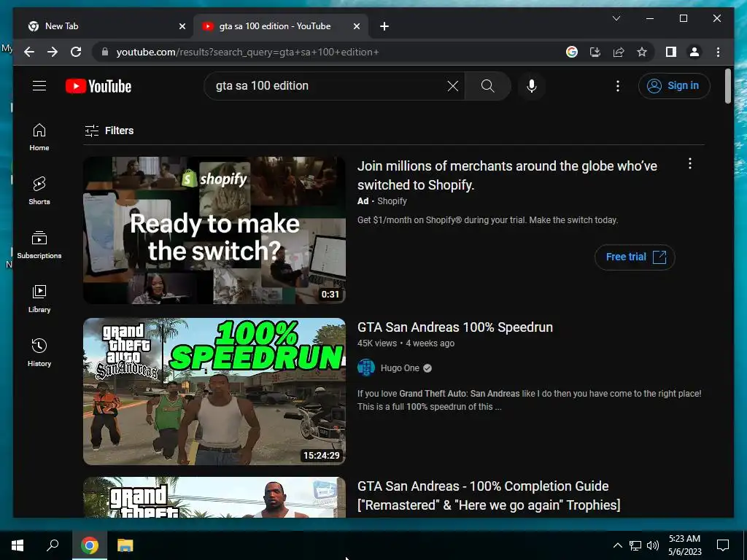
Task: Share this page via share icon
Action: (619, 52)
